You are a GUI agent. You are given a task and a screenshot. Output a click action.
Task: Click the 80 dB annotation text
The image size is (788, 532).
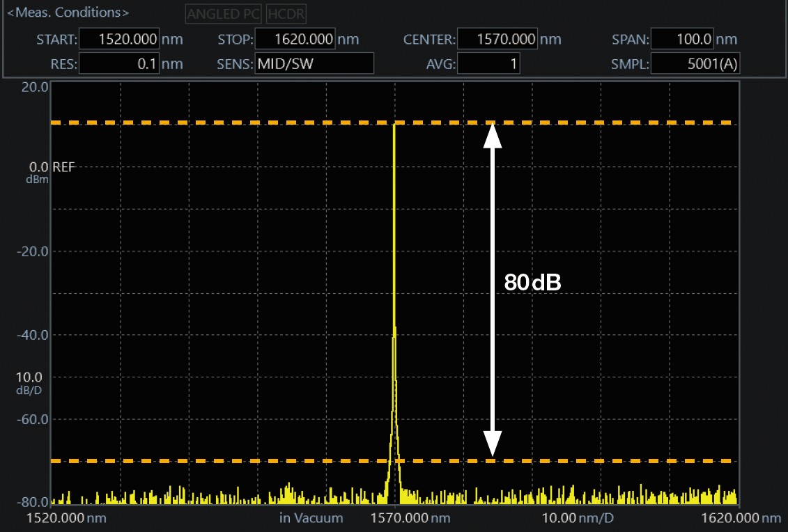pyautogui.click(x=533, y=283)
